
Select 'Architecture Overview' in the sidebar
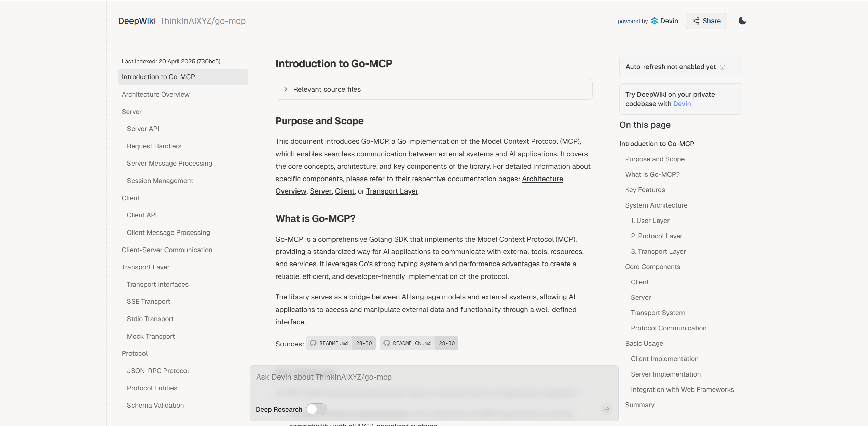pos(156,94)
